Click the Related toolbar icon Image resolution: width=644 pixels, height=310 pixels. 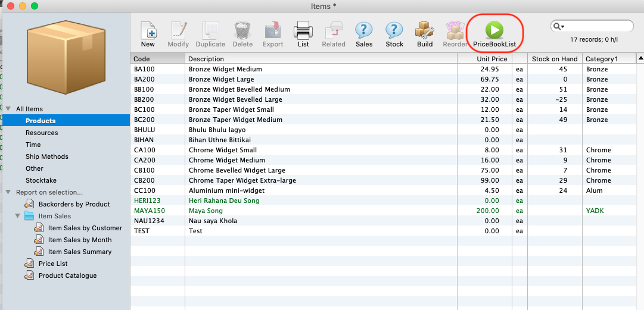[x=334, y=30]
